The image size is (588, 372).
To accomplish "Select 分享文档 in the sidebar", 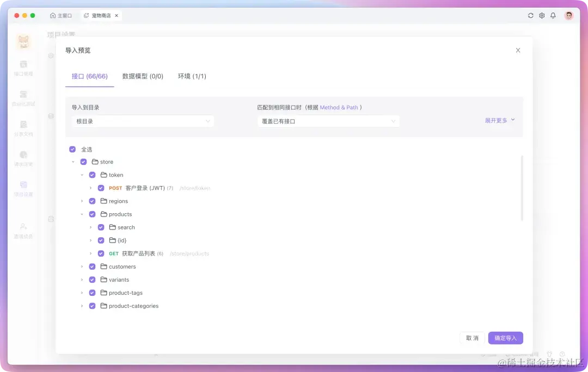I will click(23, 129).
